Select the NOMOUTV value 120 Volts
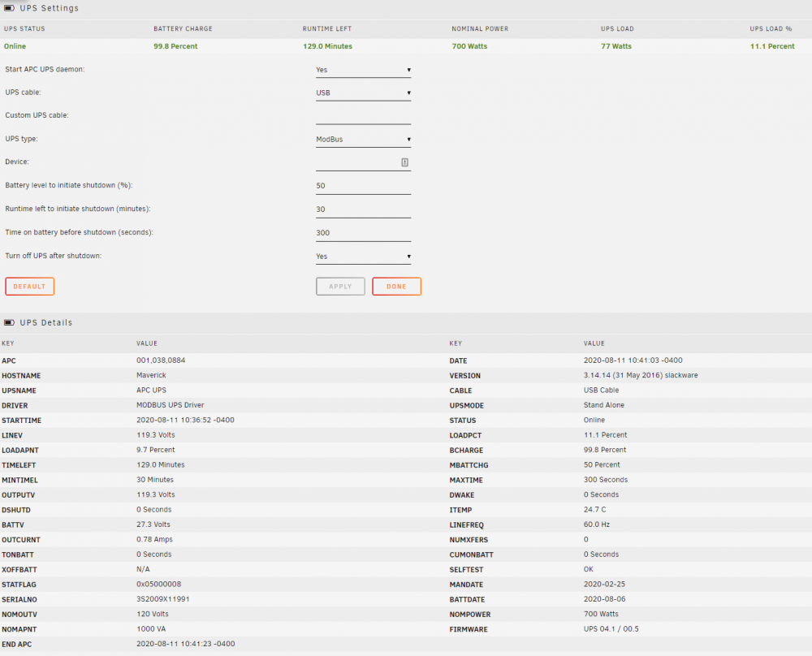This screenshot has width=812, height=656. click(x=153, y=614)
